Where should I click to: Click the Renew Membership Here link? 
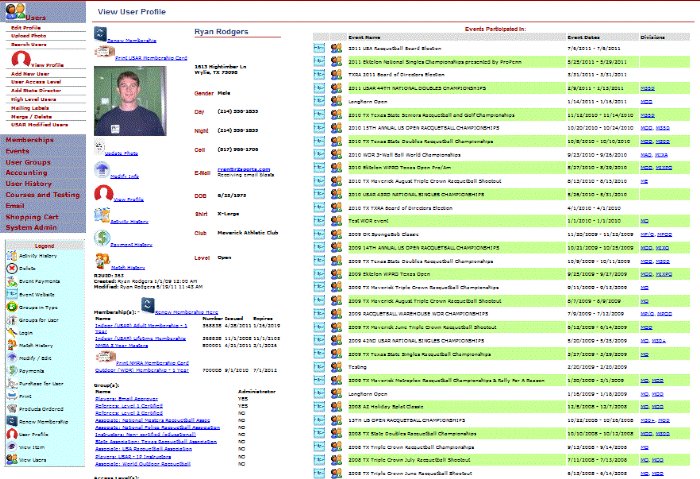pyautogui.click(x=187, y=312)
